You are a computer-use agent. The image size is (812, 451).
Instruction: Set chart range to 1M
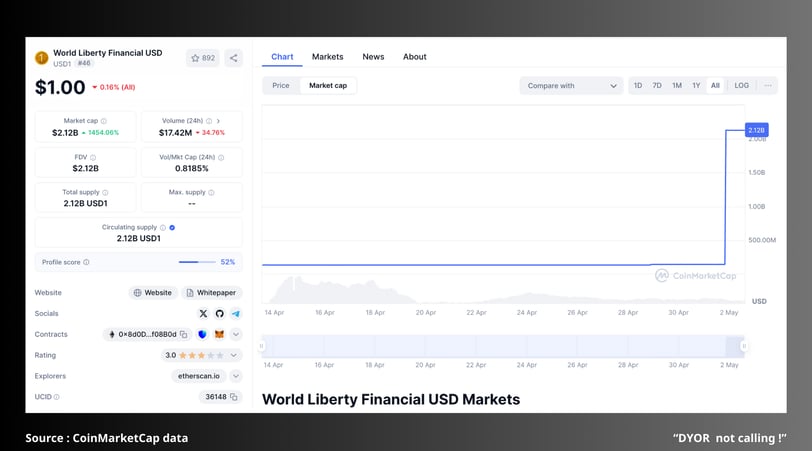[x=677, y=85]
